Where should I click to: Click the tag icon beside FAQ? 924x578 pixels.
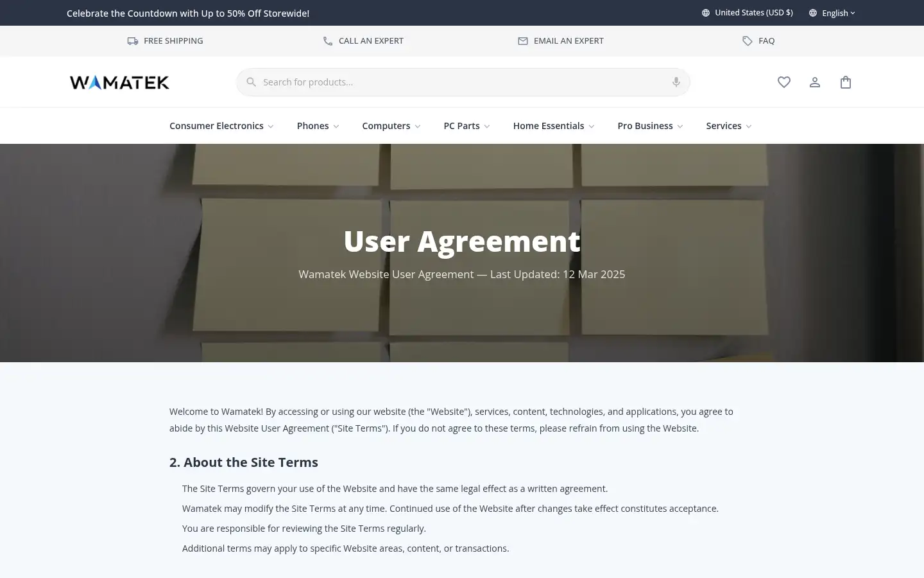(x=748, y=41)
